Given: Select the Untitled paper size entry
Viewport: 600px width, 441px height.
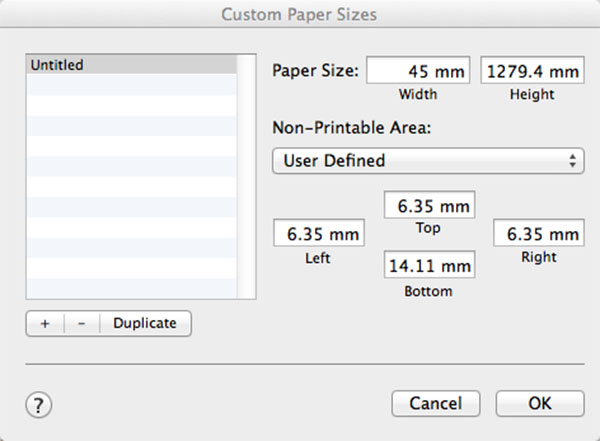Looking at the screenshot, I should point(130,65).
